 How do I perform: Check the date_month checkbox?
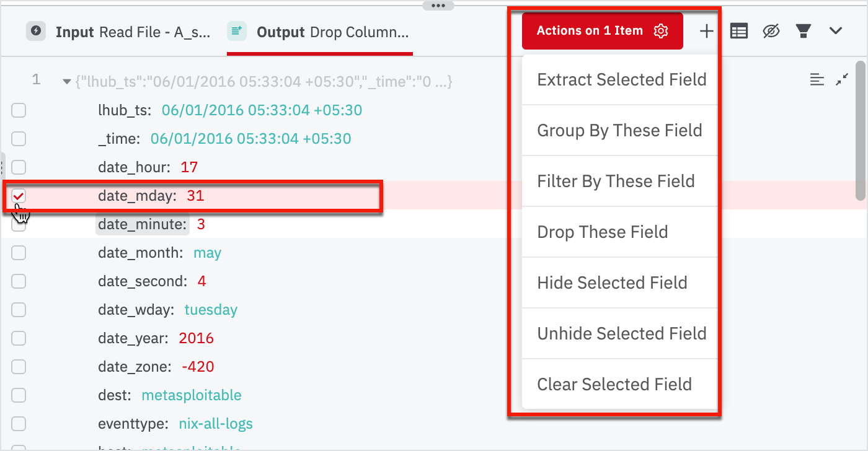coord(19,253)
